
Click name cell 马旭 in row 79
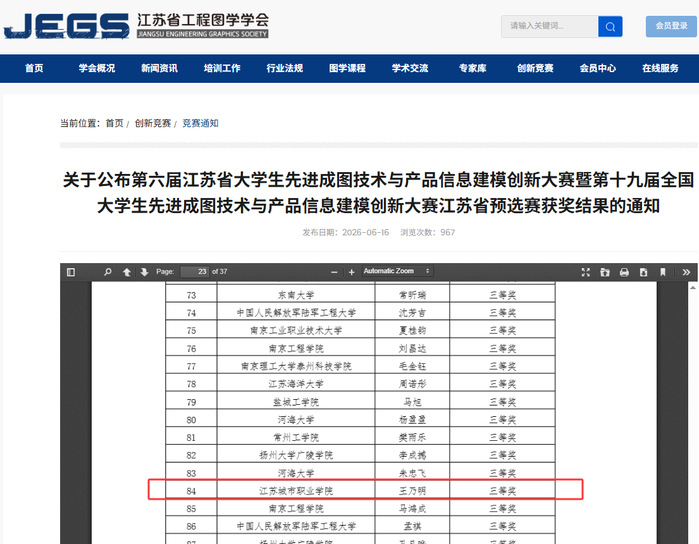412,402
